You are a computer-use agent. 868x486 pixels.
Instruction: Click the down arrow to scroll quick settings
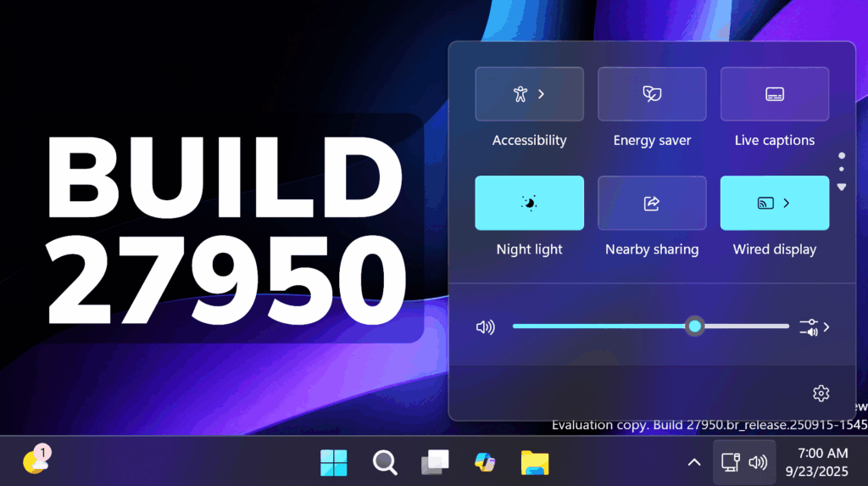pyautogui.click(x=841, y=187)
